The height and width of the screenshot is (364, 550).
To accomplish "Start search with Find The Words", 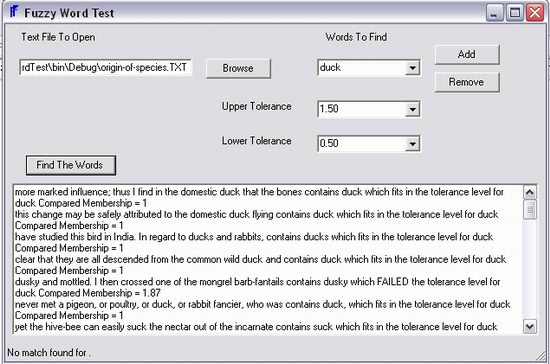I will [x=71, y=165].
